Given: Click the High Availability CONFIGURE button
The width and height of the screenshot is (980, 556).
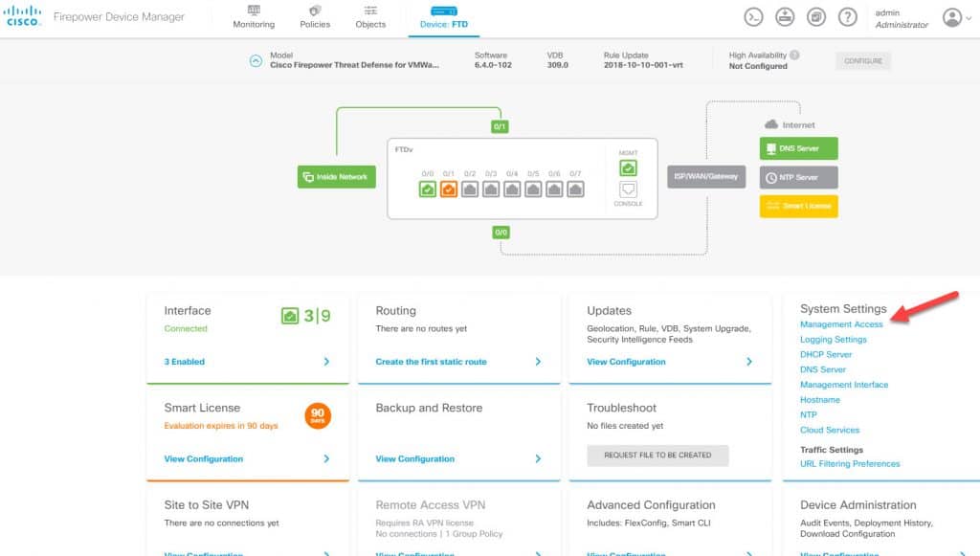Looking at the screenshot, I should (863, 60).
